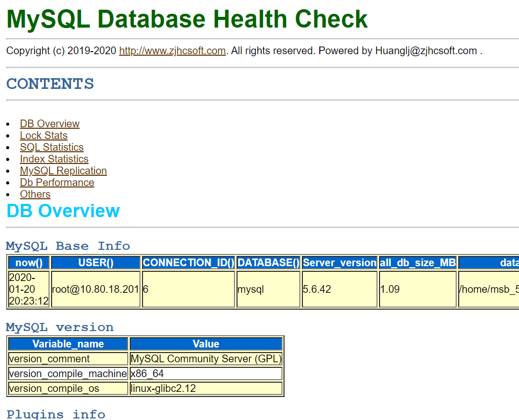Open the http://www.zjhcsoft.com link
This screenshot has height=420, width=519.
[x=173, y=51]
